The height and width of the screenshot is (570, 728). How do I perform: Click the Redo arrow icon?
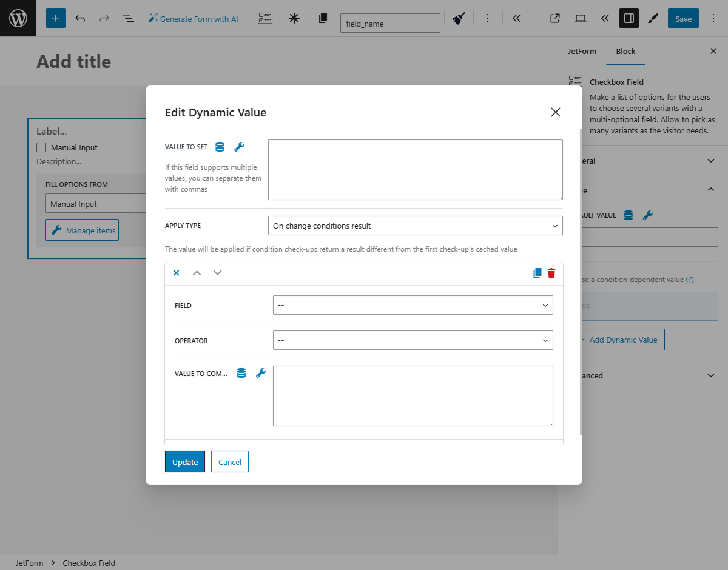tap(104, 18)
